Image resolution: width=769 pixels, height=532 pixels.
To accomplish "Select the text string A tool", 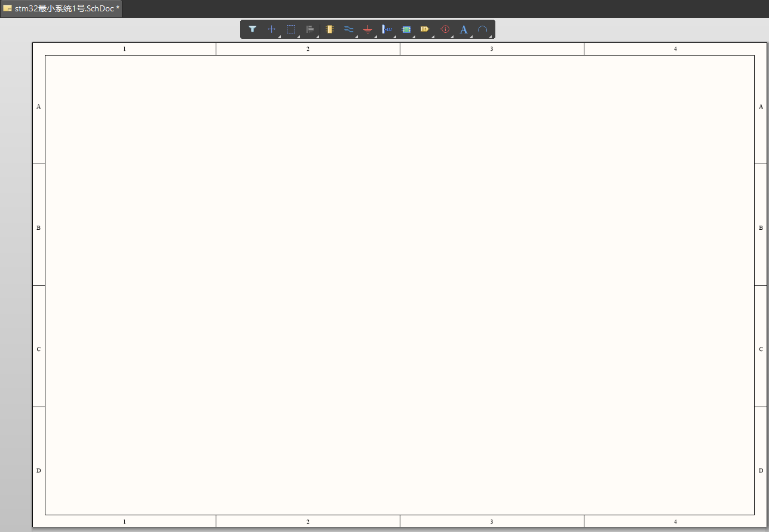I will point(464,29).
